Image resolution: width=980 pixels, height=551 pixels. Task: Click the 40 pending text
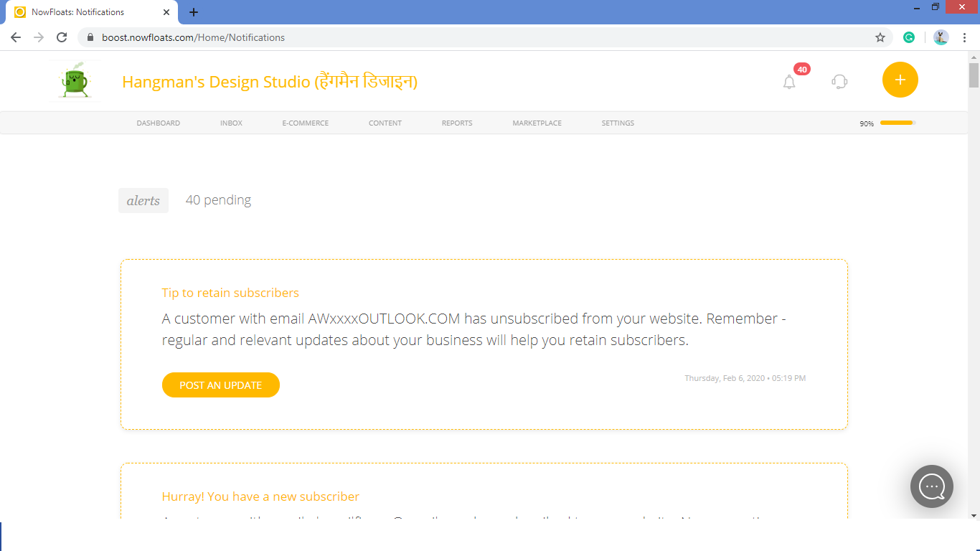(218, 200)
